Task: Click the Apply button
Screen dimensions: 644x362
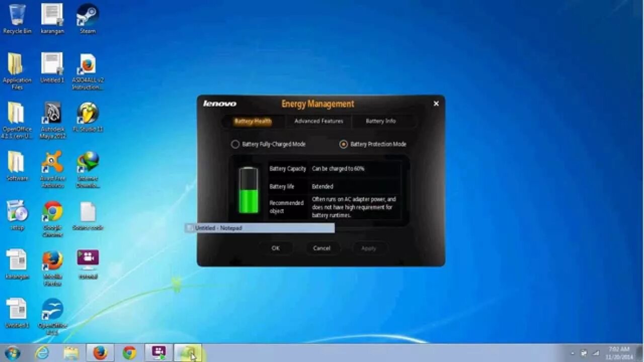Action: click(x=368, y=248)
